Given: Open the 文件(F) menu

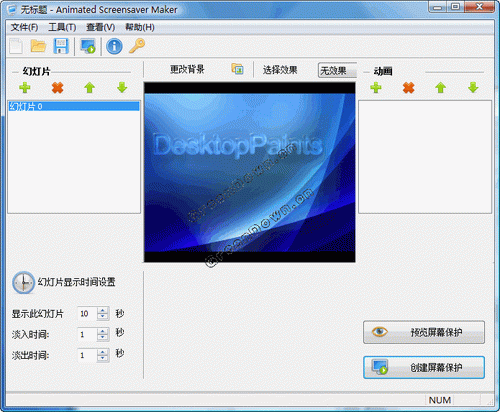Looking at the screenshot, I should point(24,27).
